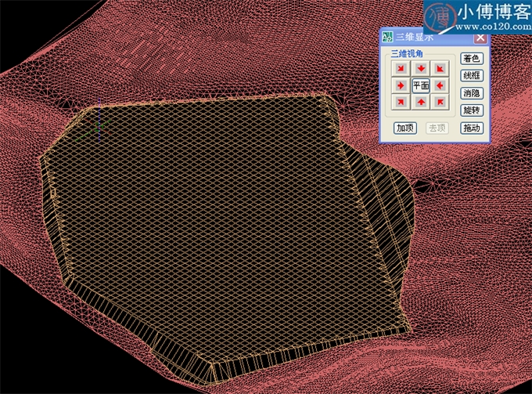Switch to wireframe with 线框 button

[472, 76]
